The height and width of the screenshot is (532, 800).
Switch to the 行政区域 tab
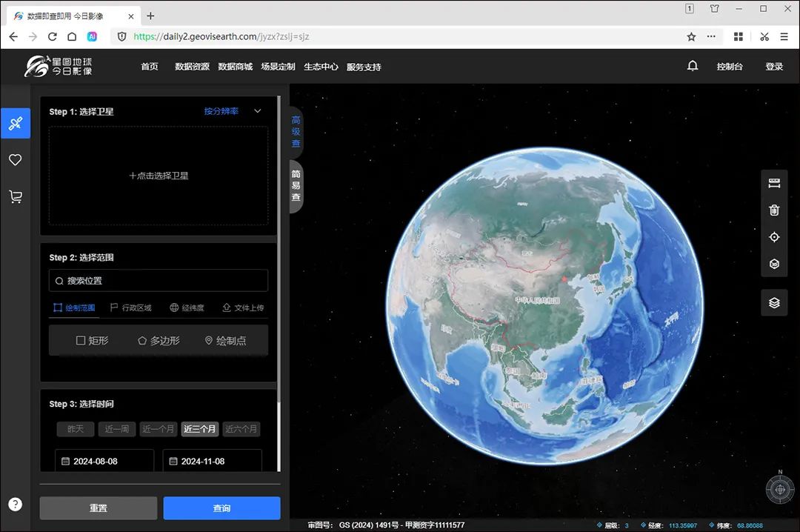tap(131, 307)
